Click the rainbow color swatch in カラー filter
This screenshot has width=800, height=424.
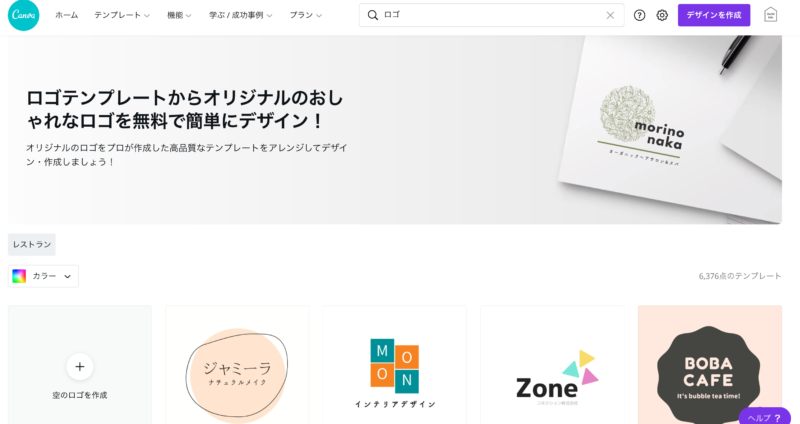[x=19, y=276]
